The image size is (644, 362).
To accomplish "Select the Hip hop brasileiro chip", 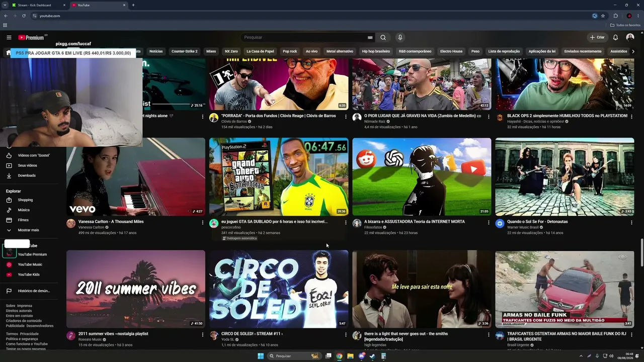I will click(376, 51).
